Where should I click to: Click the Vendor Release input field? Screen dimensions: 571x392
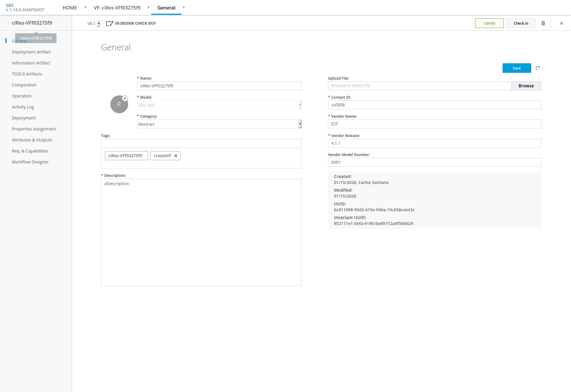434,143
